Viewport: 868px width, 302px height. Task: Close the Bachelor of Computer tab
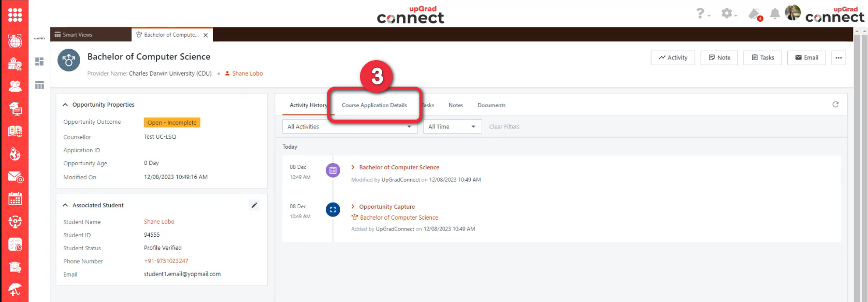click(x=206, y=35)
